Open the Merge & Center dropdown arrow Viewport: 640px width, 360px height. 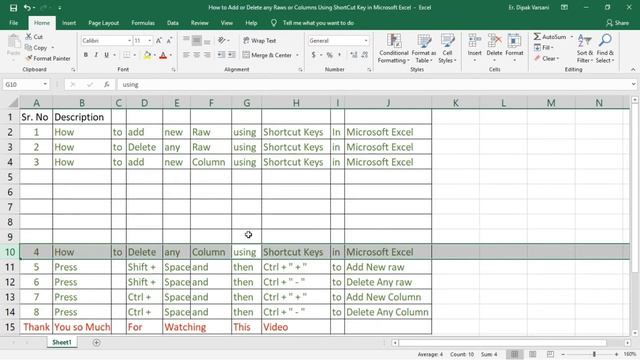(x=297, y=55)
